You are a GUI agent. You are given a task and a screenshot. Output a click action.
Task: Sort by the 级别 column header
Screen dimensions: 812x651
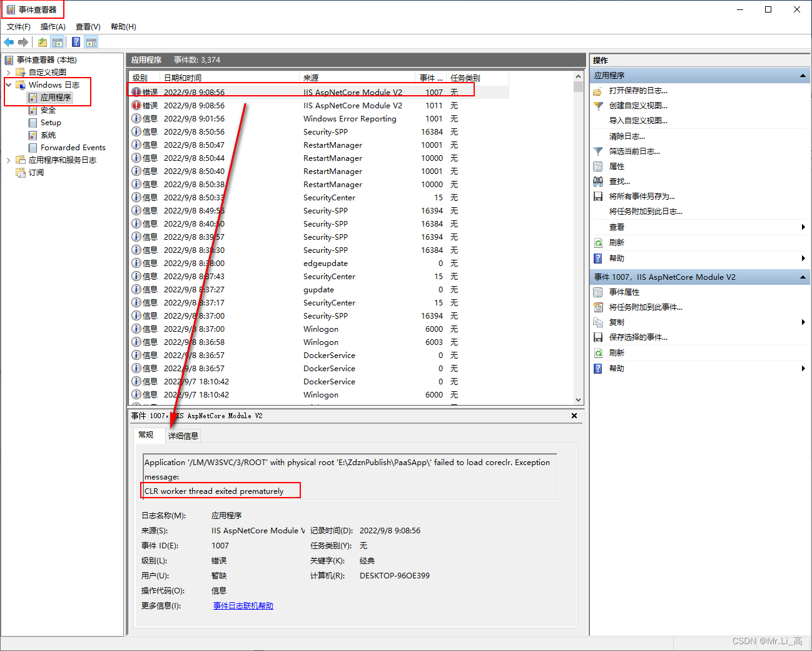145,78
